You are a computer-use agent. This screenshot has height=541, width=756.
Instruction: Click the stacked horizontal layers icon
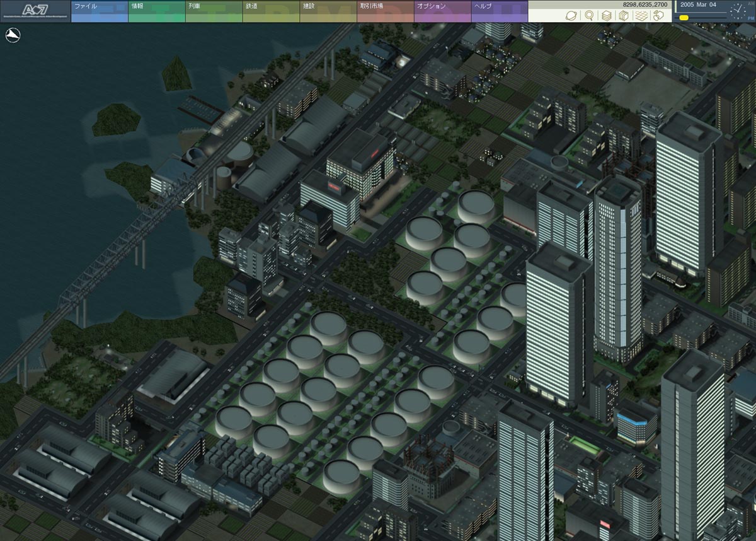pos(606,16)
